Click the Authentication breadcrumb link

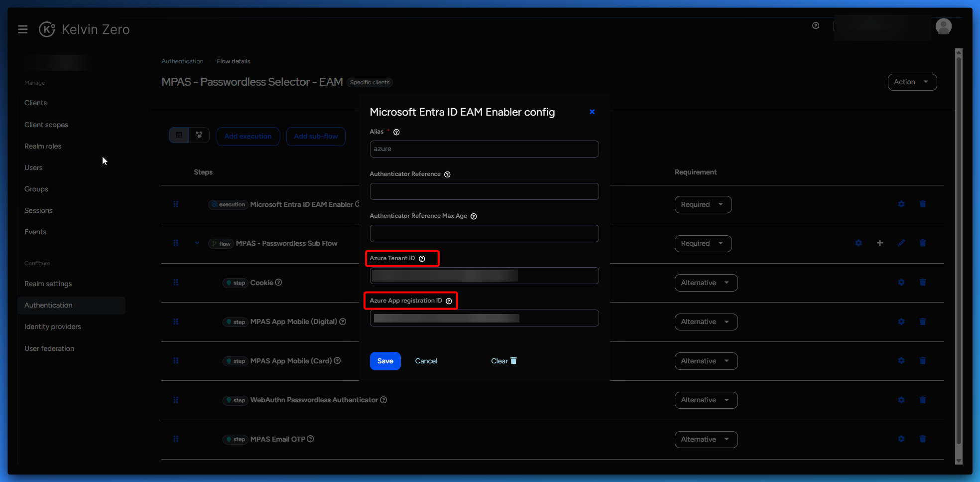click(182, 61)
